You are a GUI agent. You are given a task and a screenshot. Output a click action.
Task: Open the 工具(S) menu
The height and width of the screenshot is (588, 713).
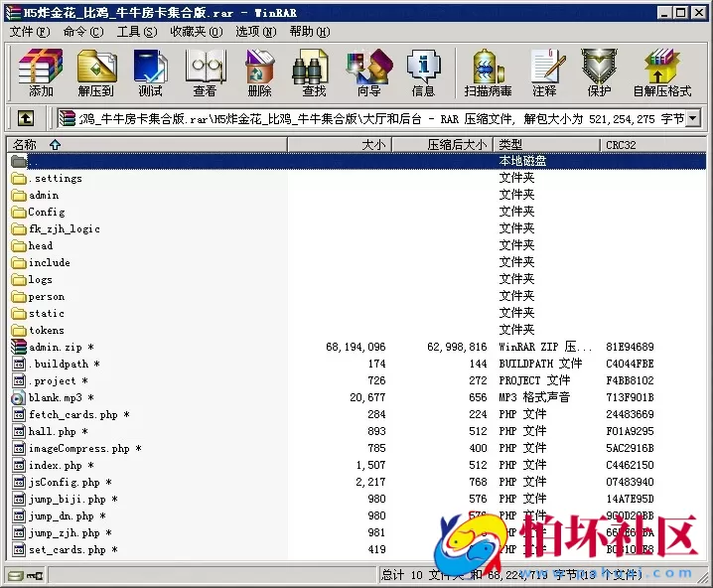(x=137, y=32)
